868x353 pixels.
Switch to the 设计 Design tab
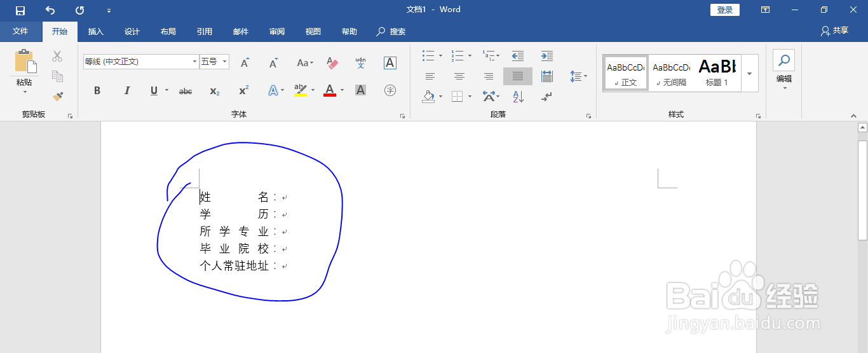132,32
